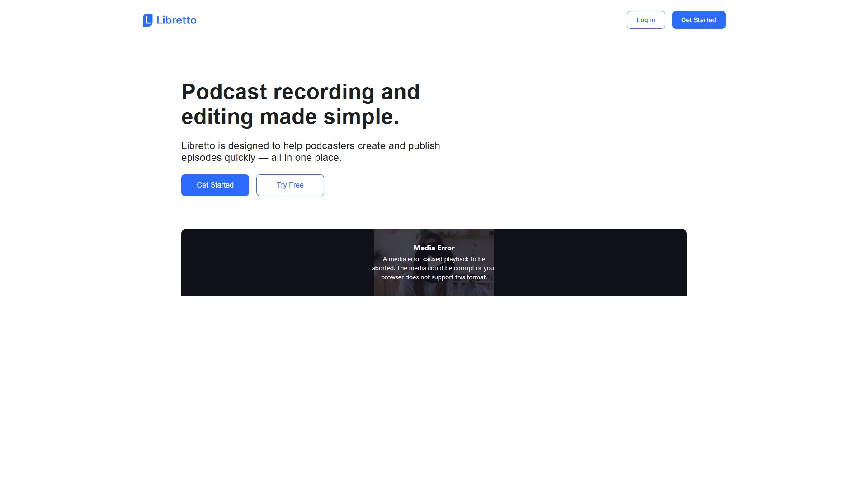Click the word "simple." ending the headline
The height and width of the screenshot is (488, 868).
point(361,117)
